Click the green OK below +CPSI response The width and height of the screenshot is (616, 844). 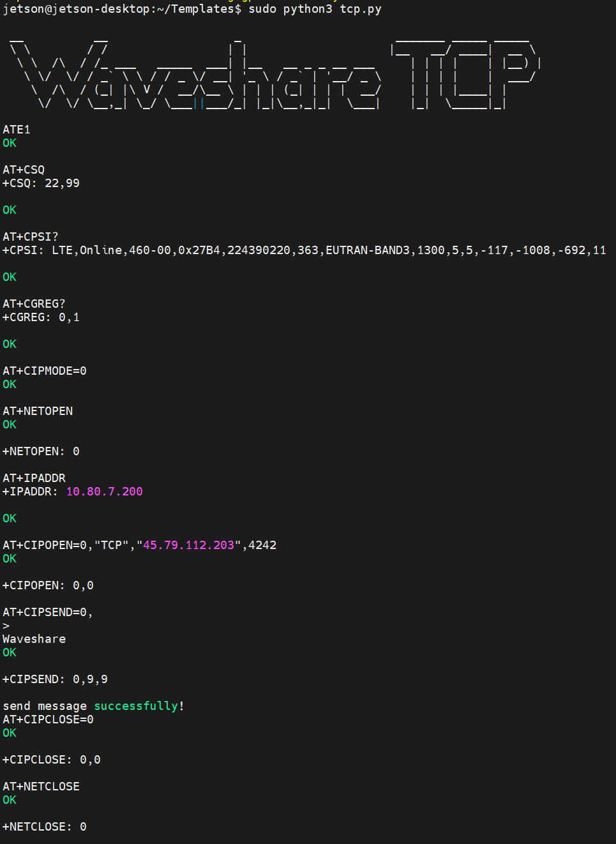[x=10, y=277]
